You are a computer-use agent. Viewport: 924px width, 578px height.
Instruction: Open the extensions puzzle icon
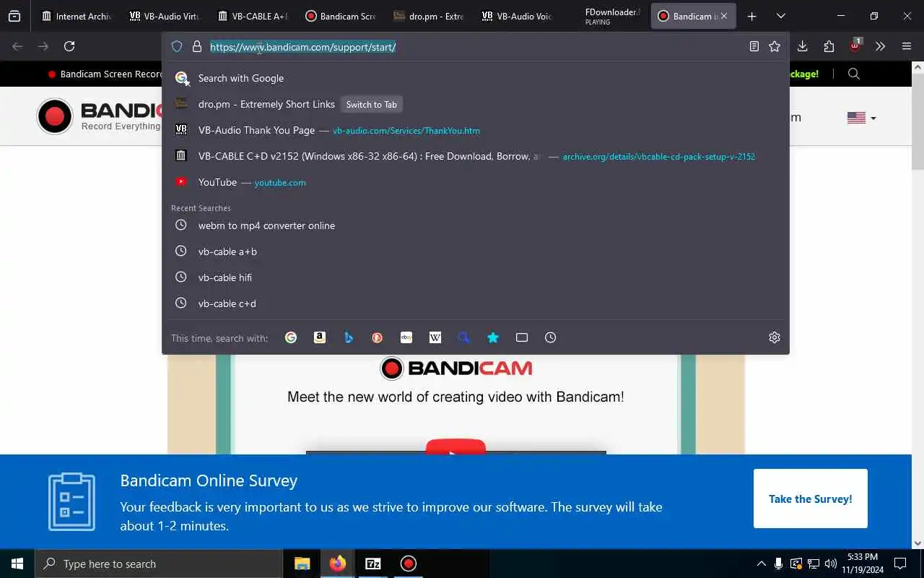click(x=829, y=46)
